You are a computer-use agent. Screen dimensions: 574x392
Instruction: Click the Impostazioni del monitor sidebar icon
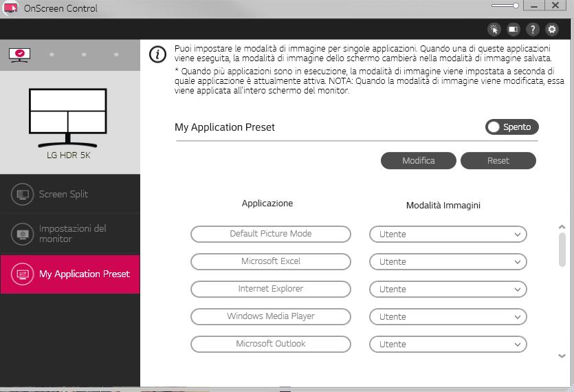(22, 234)
